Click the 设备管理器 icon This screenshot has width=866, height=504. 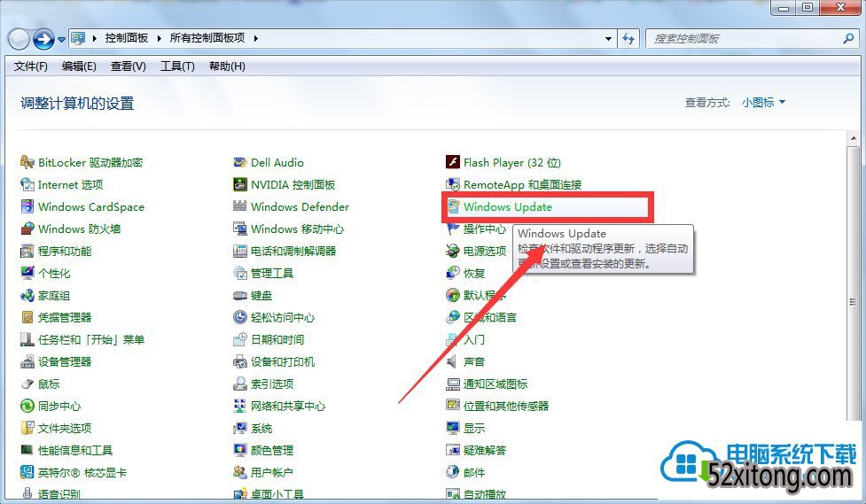coord(27,361)
